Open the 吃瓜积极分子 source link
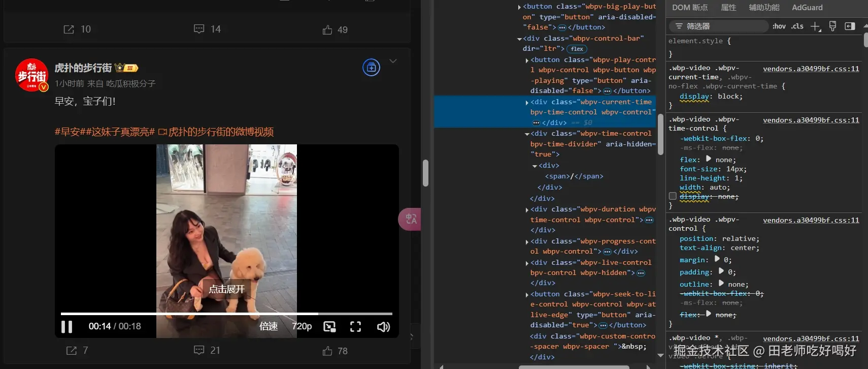The image size is (868, 369). [x=130, y=83]
